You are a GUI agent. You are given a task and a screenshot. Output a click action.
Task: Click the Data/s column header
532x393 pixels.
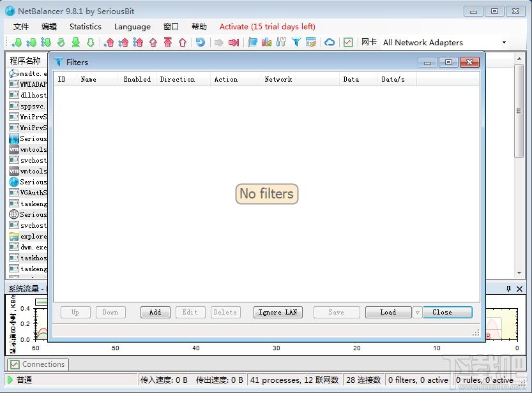point(397,79)
